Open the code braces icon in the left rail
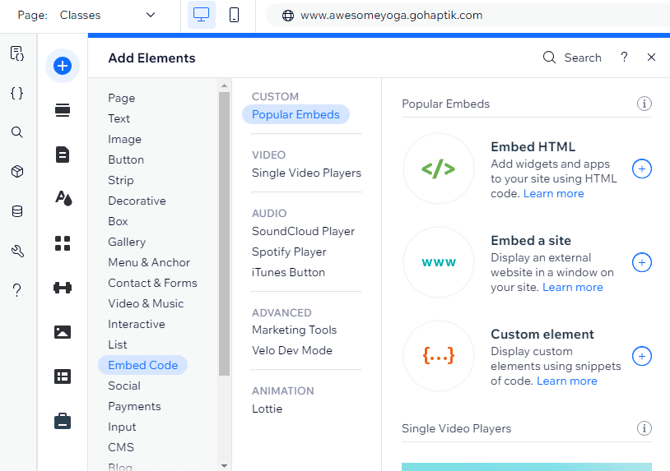670x471 pixels. (17, 93)
